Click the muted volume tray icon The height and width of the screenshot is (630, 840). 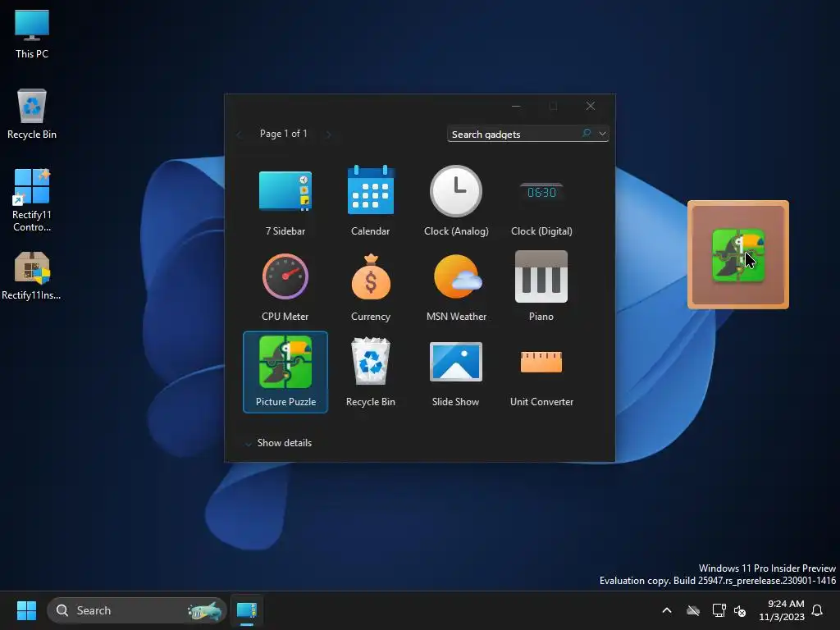[740, 610]
